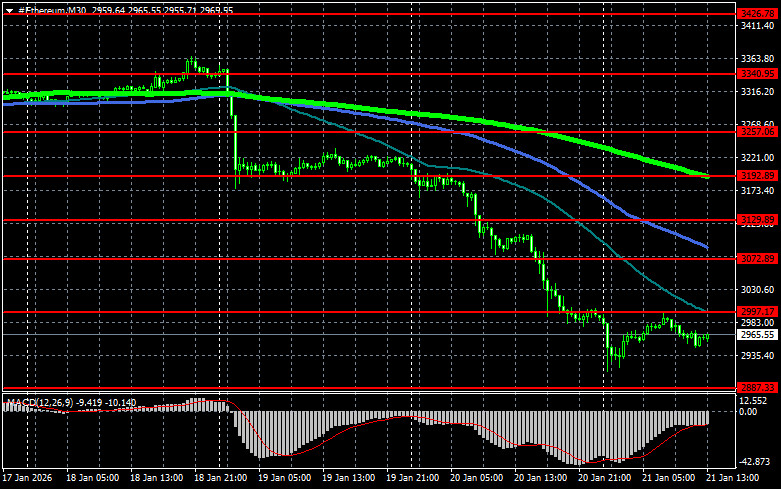Click the 20 Jan 21:00 time label

pyautogui.click(x=604, y=478)
